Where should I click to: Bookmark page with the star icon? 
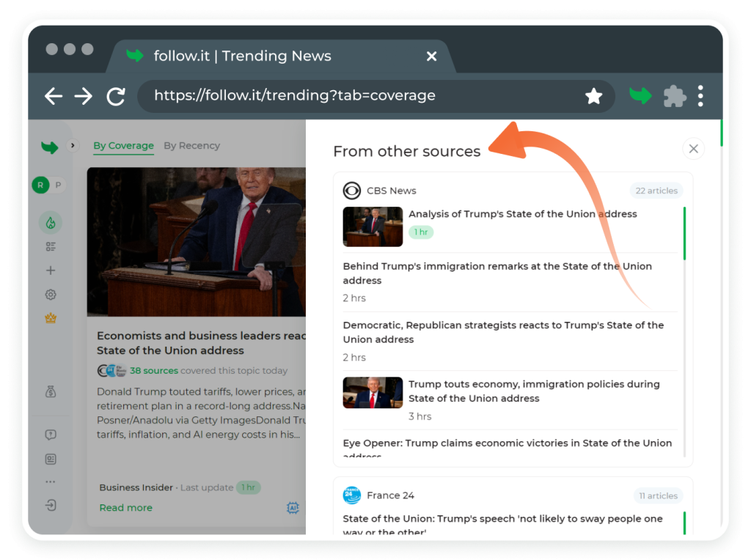pos(593,96)
